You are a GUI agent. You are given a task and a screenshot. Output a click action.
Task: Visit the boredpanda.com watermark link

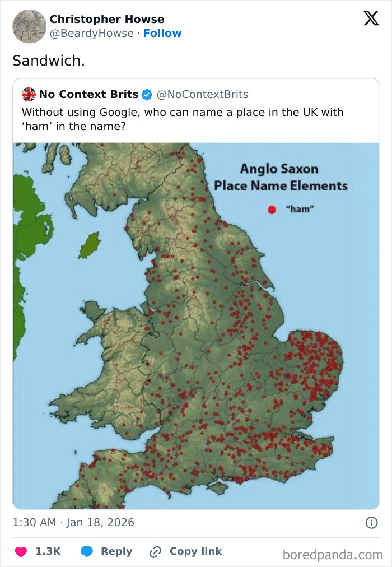[x=334, y=551]
